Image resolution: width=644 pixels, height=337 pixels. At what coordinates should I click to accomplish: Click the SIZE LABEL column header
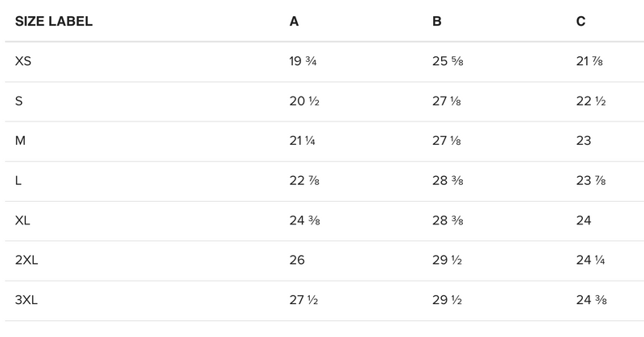54,22
